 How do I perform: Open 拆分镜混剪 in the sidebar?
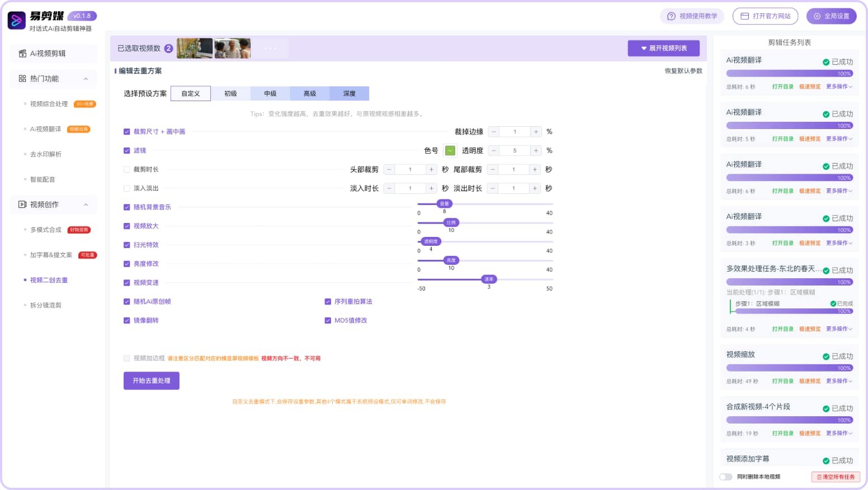pos(46,306)
